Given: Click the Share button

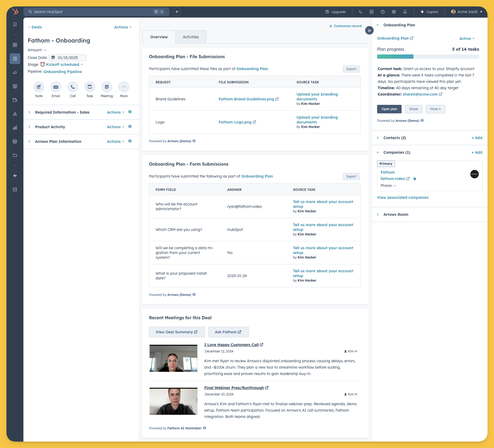Looking at the screenshot, I should pyautogui.click(x=414, y=109).
